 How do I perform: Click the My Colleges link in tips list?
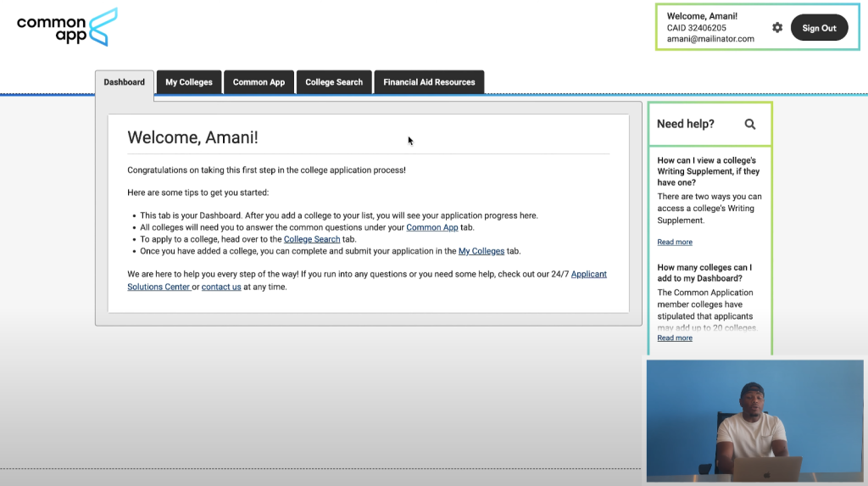[x=481, y=251]
